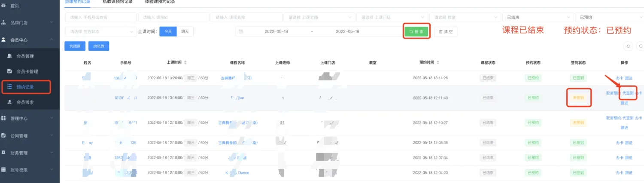Click the green 搜索 button
Viewport: 644px width, 183px height.
416,32
